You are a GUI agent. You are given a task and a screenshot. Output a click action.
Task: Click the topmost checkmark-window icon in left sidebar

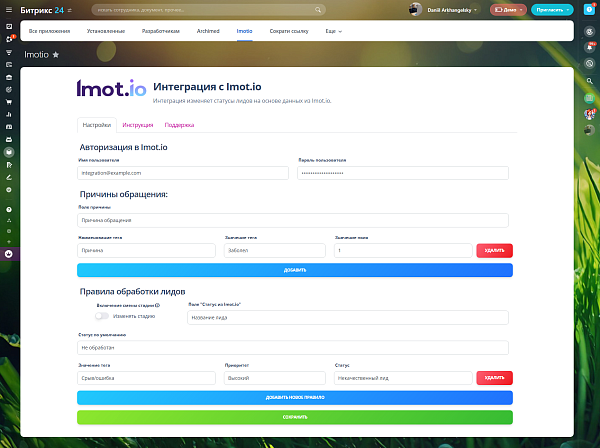click(9, 27)
